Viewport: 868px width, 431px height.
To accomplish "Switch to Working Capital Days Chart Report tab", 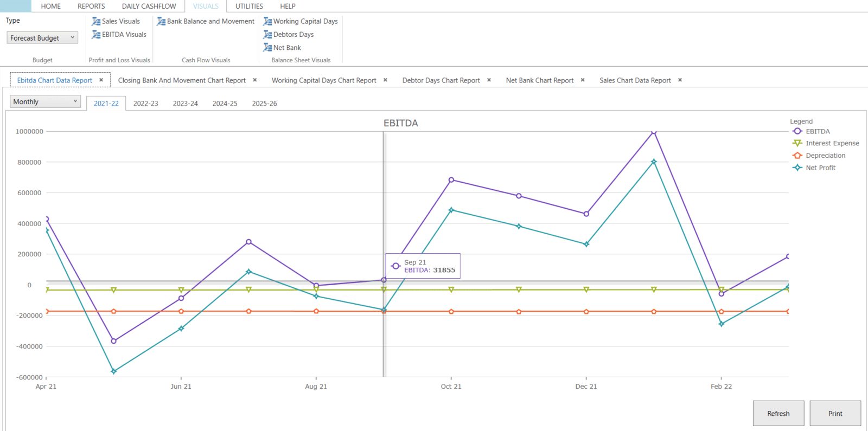I will click(323, 80).
